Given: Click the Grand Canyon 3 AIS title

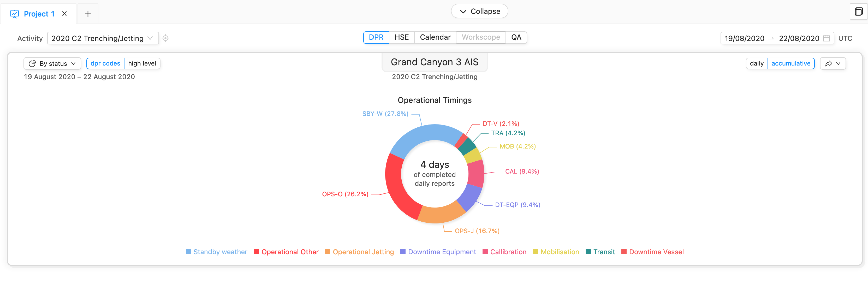Looking at the screenshot, I should coord(434,62).
